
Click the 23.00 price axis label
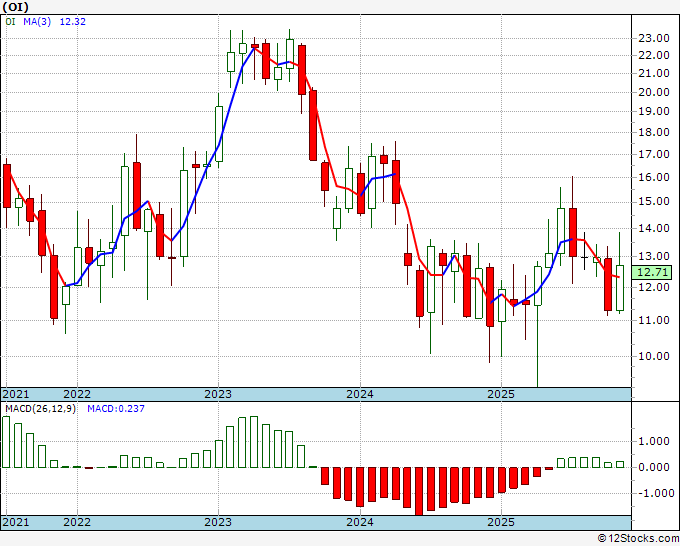(654, 38)
